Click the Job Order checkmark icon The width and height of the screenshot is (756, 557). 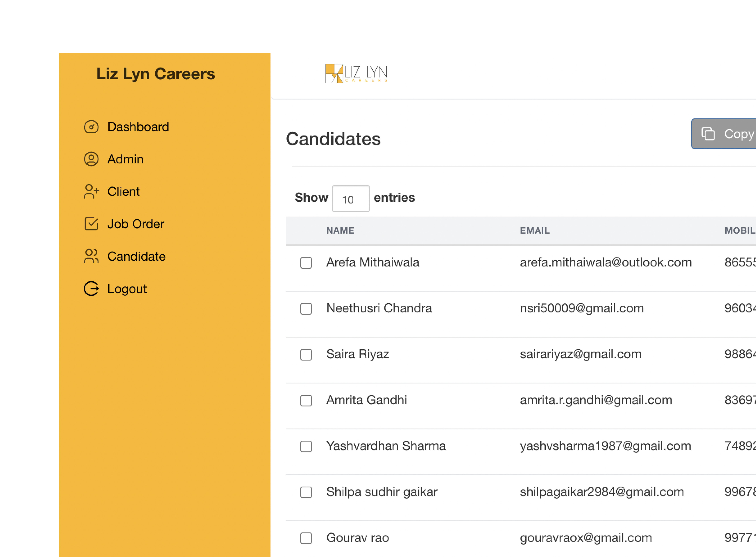tap(91, 224)
